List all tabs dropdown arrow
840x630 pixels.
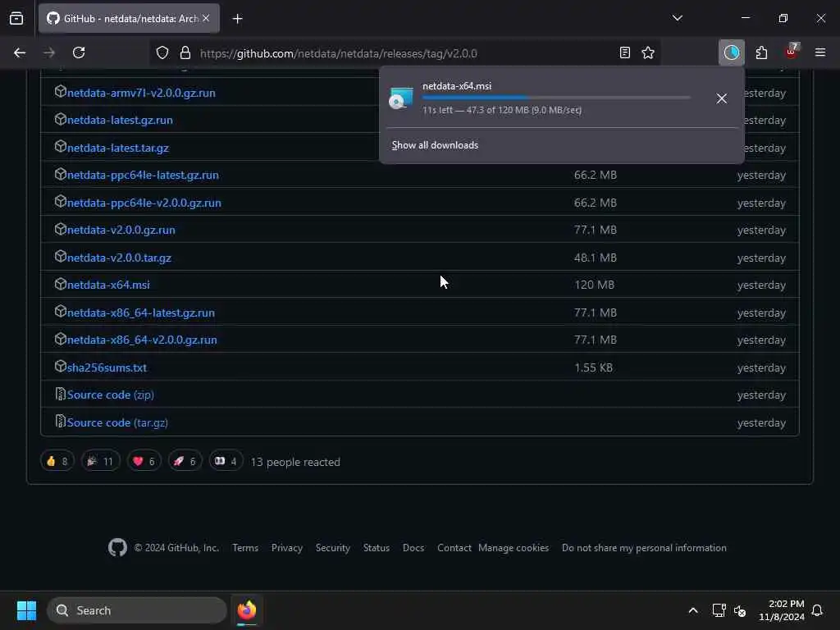(678, 18)
